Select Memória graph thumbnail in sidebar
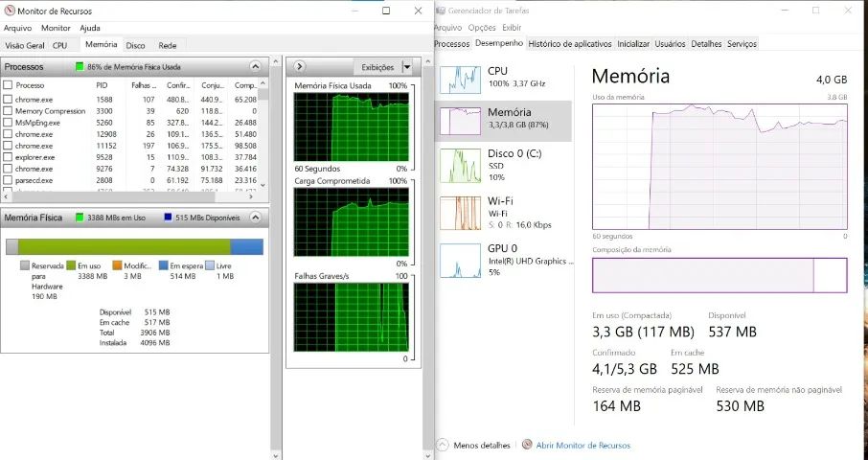This screenshot has width=868, height=460. tap(460, 121)
